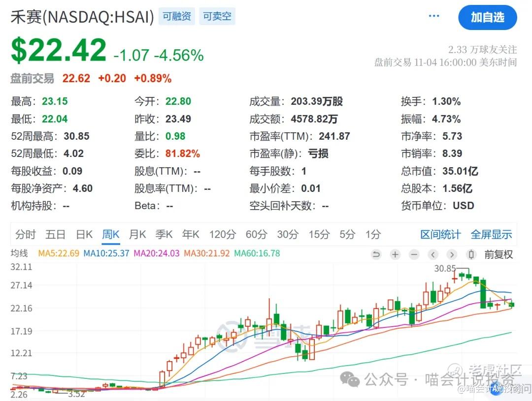Click the 30.85 high marker on chart
Screen dimensions: 532x401
(x=445, y=269)
